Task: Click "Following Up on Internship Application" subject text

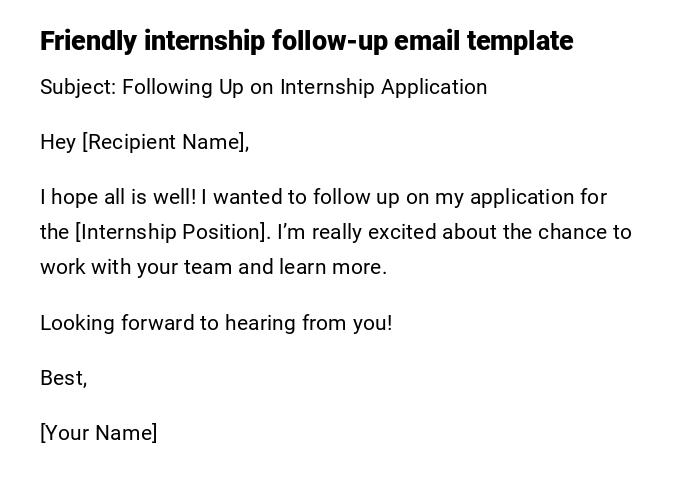Action: [x=304, y=87]
